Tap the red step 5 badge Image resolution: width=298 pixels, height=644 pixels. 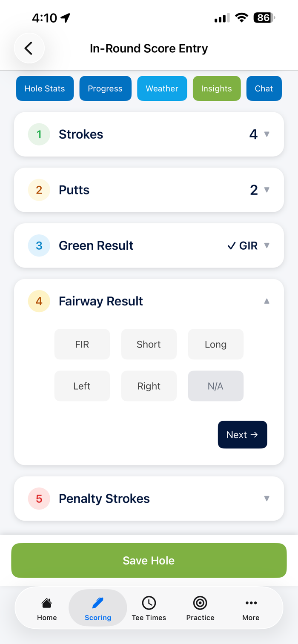(x=39, y=499)
